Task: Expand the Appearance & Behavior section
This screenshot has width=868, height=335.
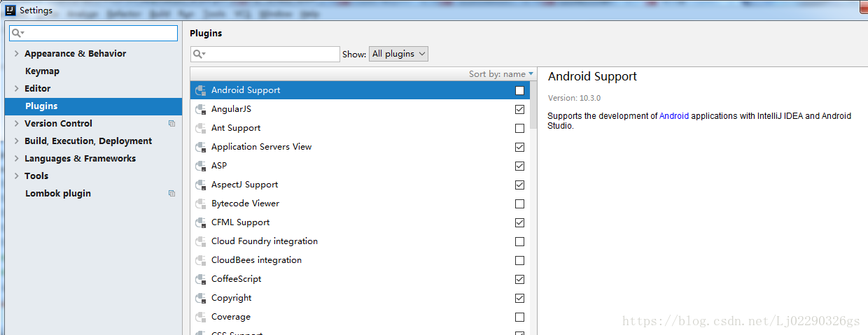Action: pos(16,54)
